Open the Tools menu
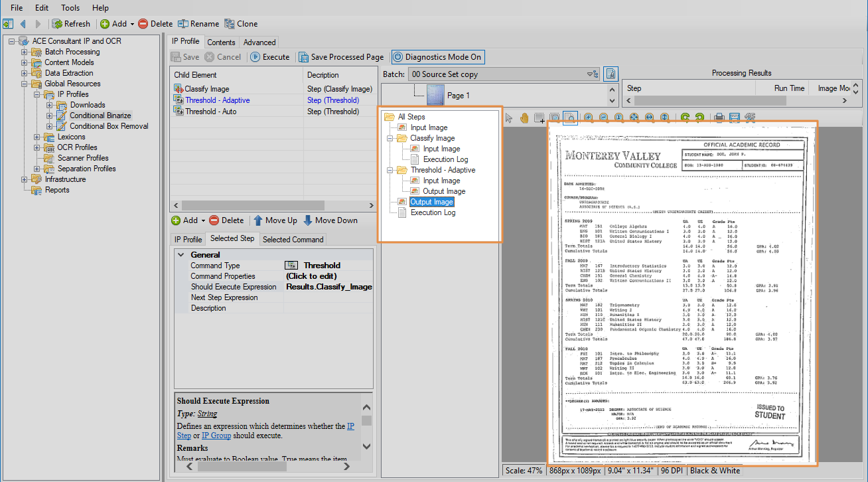 point(70,8)
